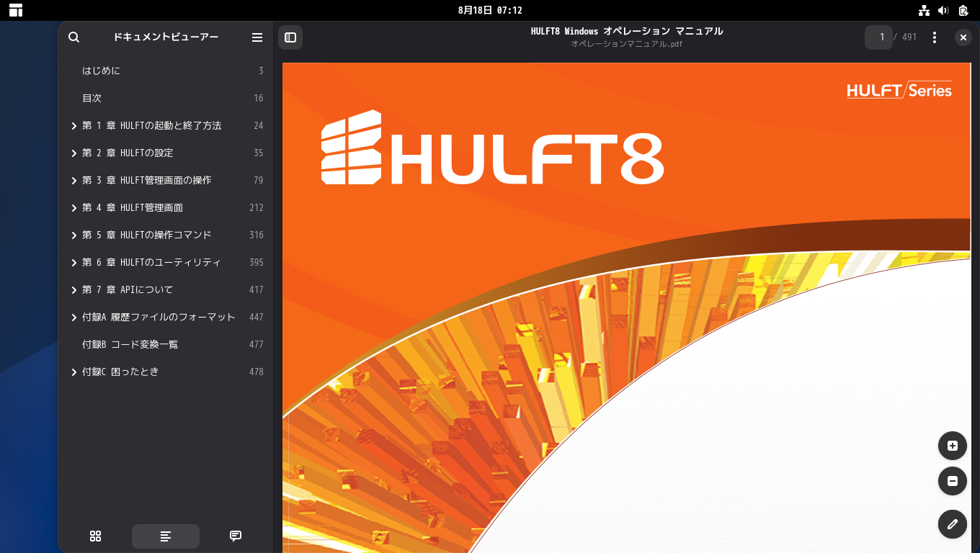Screen dimensions: 980x553
Task: Expand 第 1 章 HULFTの起動と終了方法
Action: click(x=73, y=126)
